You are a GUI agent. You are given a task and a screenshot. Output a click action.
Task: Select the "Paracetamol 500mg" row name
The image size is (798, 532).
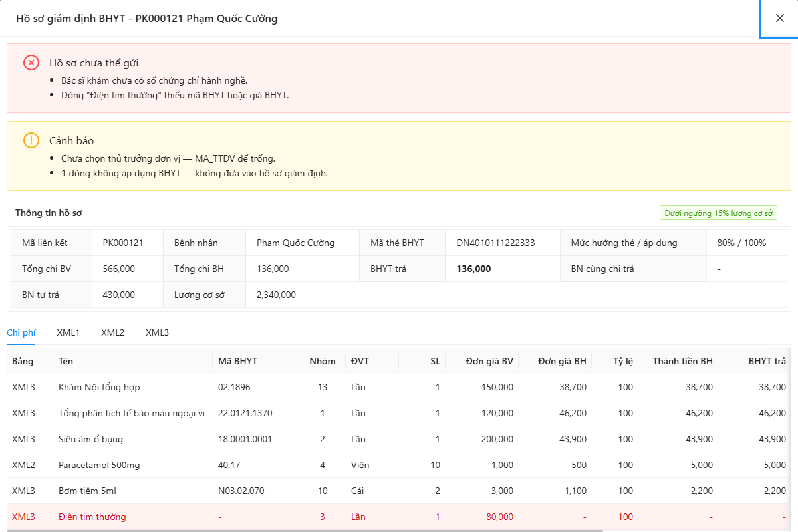[99, 465]
